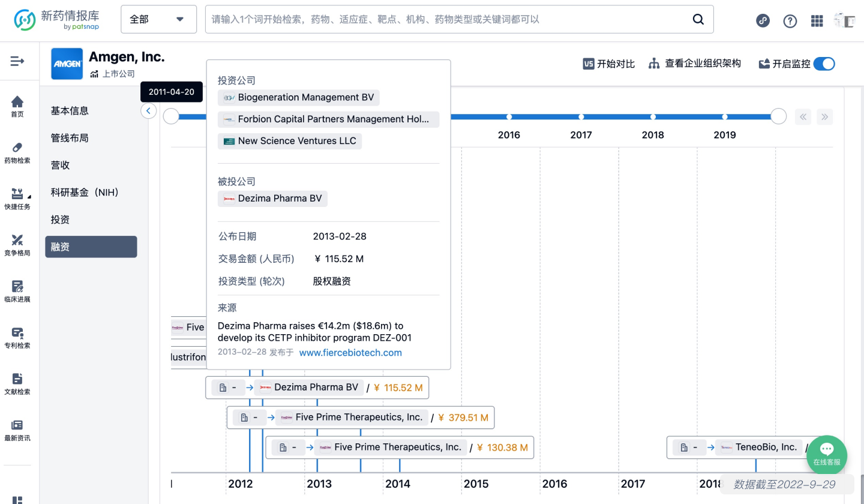Click the 2013-02-28 announcement date value
This screenshot has width=864, height=504.
[340, 236]
